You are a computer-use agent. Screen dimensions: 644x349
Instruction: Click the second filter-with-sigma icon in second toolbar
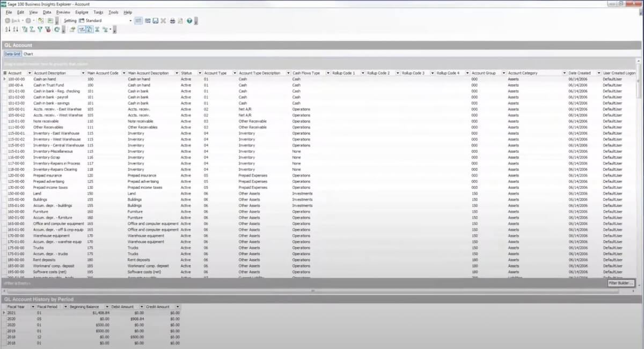click(x=32, y=29)
